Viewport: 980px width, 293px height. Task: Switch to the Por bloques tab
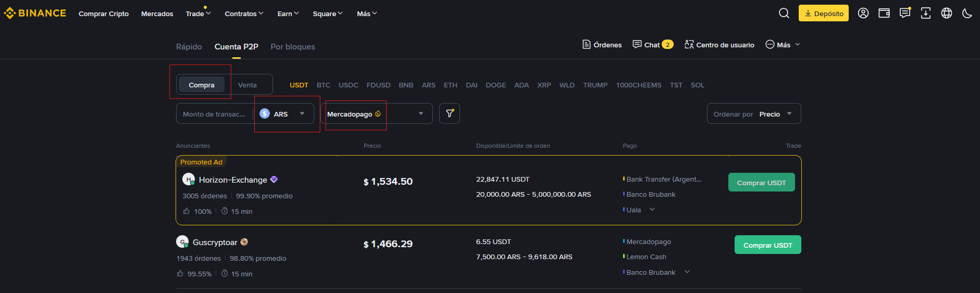coord(293,46)
